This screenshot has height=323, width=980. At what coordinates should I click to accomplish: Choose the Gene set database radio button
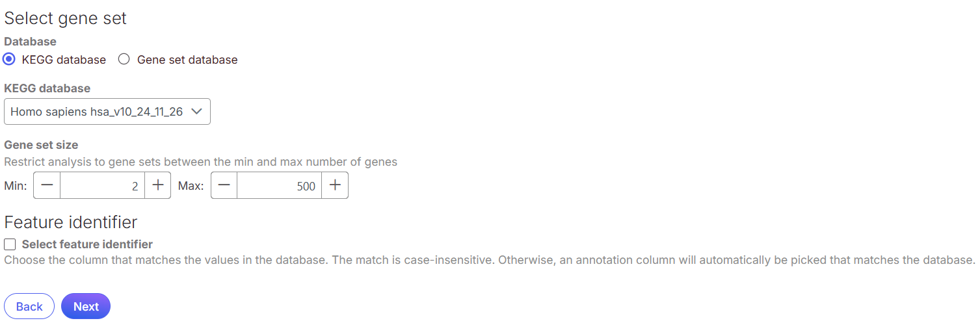tap(124, 60)
